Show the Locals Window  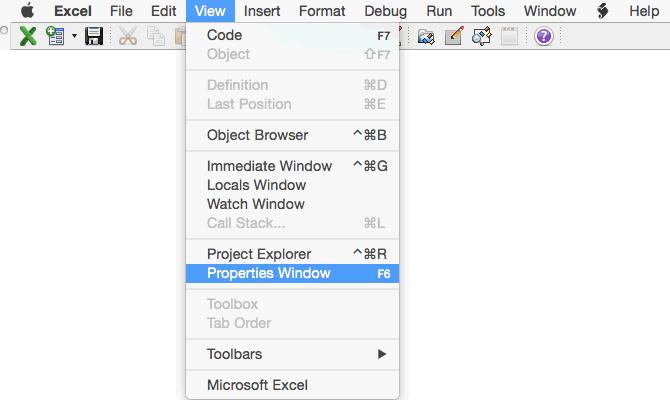pyautogui.click(x=293, y=185)
